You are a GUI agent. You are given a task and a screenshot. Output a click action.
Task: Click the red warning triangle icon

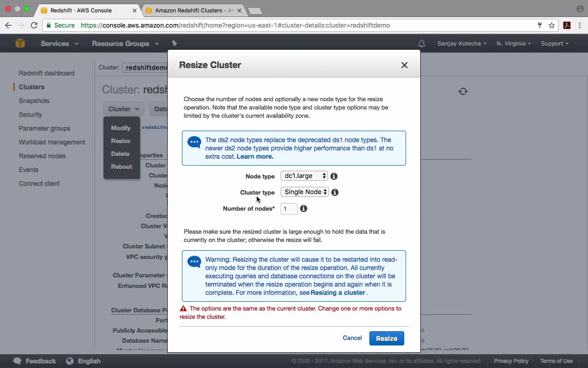tap(183, 309)
